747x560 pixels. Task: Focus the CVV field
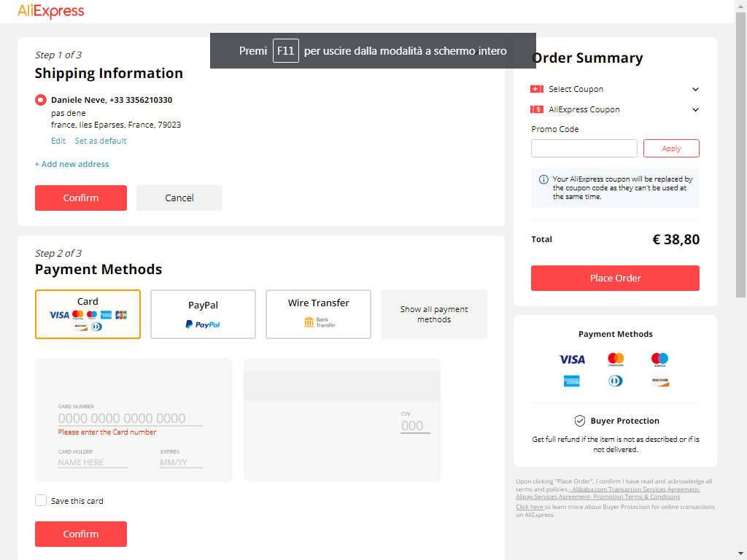coord(415,426)
